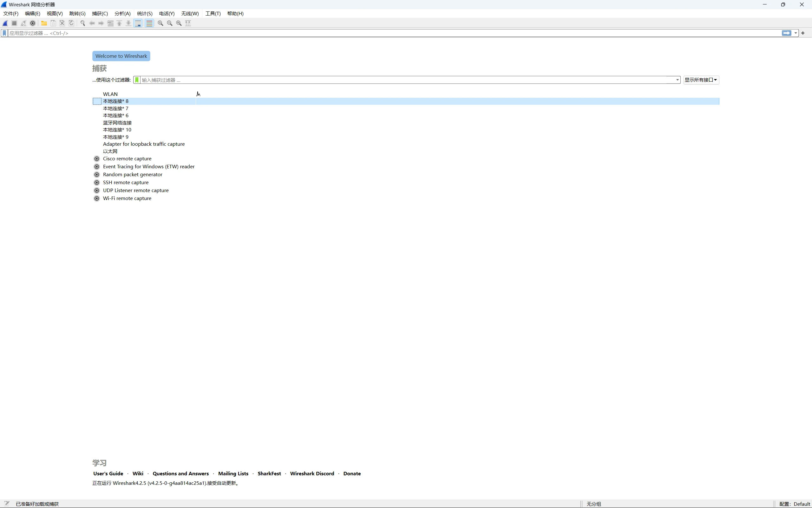
Task: Click the Restart capture icon
Action: (x=23, y=23)
